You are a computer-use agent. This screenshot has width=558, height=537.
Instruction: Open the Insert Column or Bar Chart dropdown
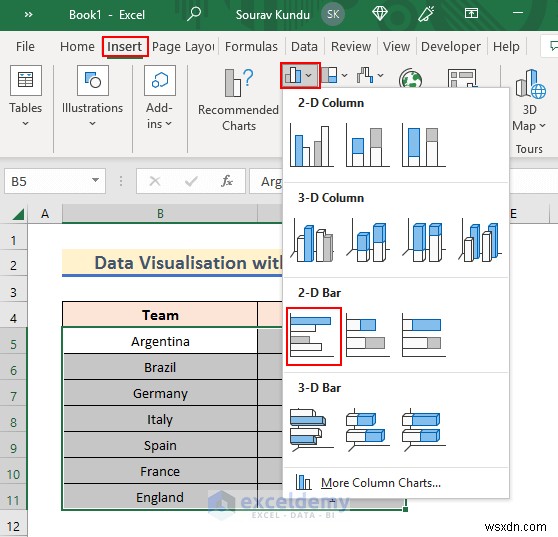tap(300, 75)
